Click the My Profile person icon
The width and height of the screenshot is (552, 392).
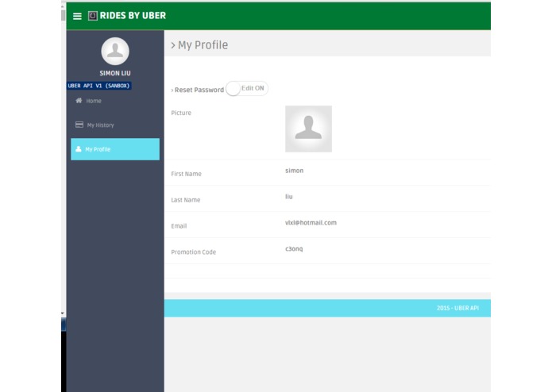tap(79, 149)
